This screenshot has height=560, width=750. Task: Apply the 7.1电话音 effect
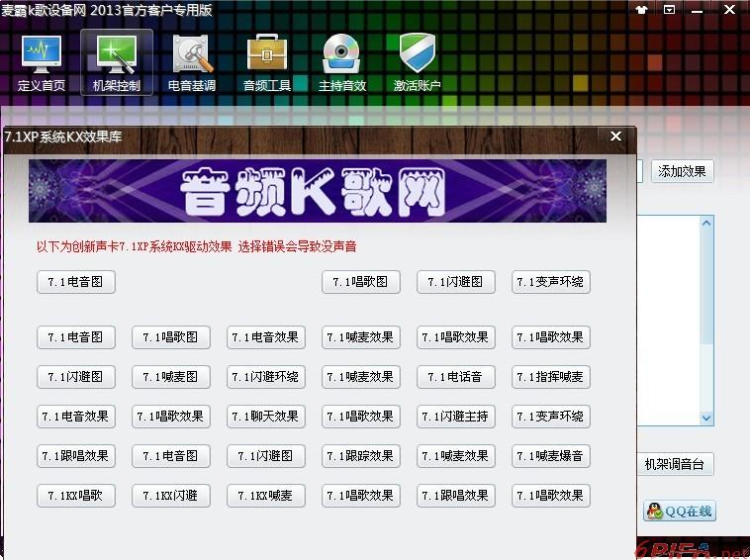pyautogui.click(x=456, y=377)
